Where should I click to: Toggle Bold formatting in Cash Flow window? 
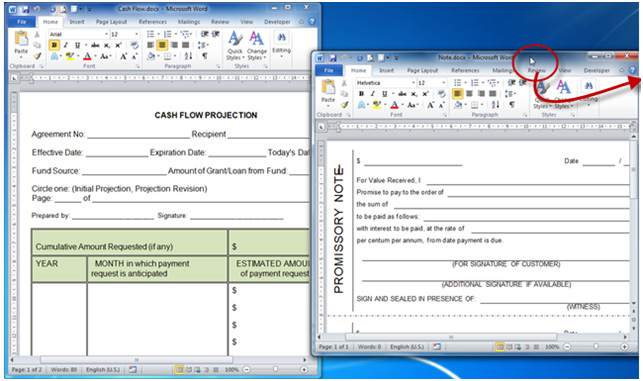click(54, 45)
